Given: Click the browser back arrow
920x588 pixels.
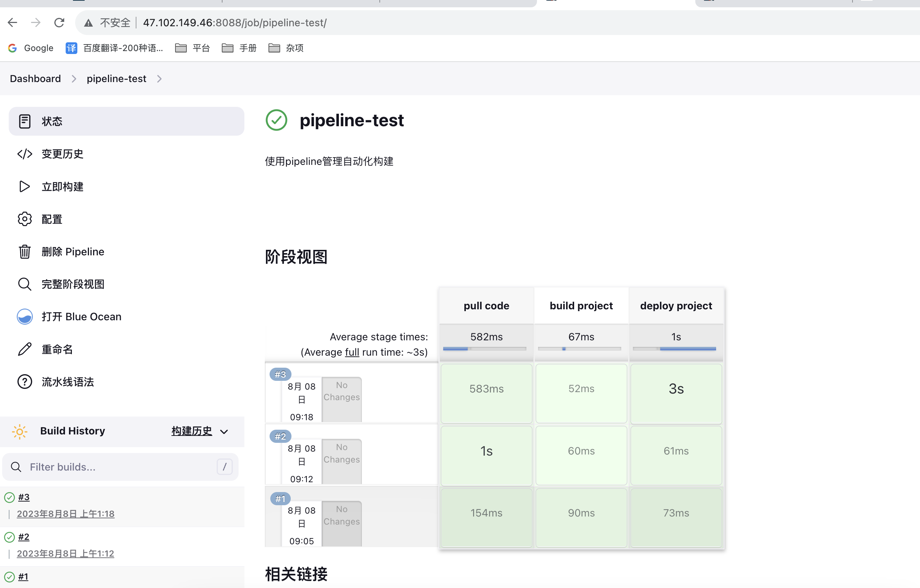Looking at the screenshot, I should [x=13, y=23].
